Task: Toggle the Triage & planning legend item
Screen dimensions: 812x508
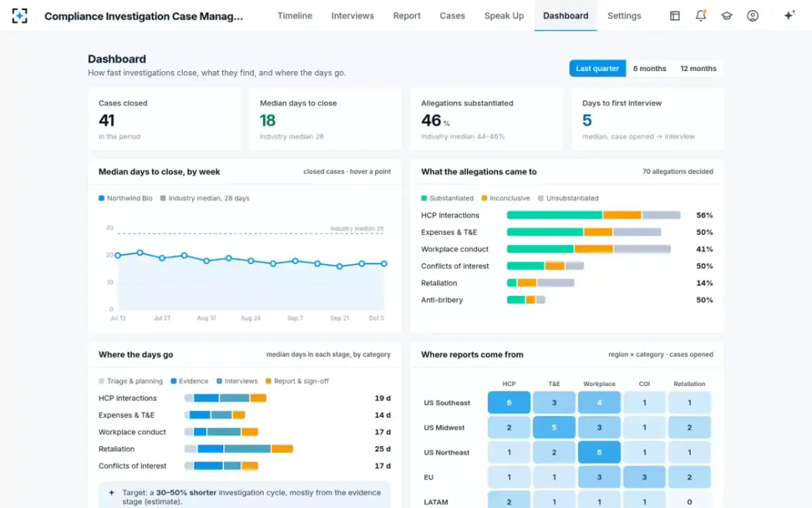Action: coord(131,381)
